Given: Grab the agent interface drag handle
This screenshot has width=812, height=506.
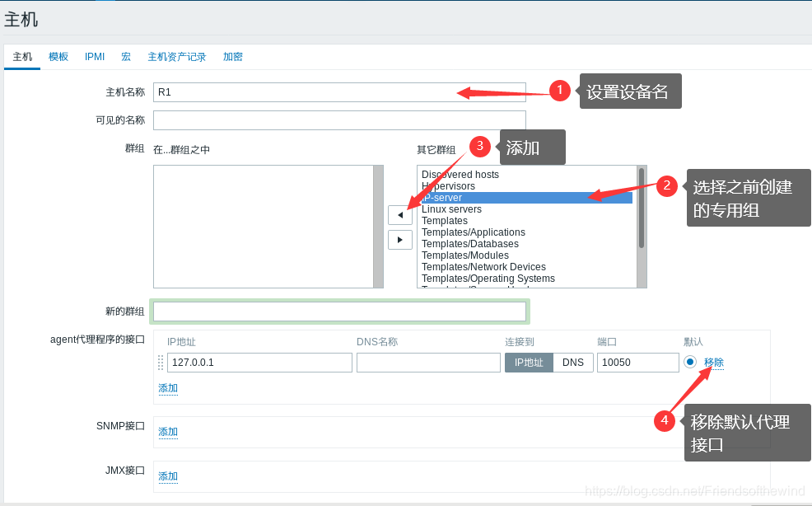Looking at the screenshot, I should (161, 363).
